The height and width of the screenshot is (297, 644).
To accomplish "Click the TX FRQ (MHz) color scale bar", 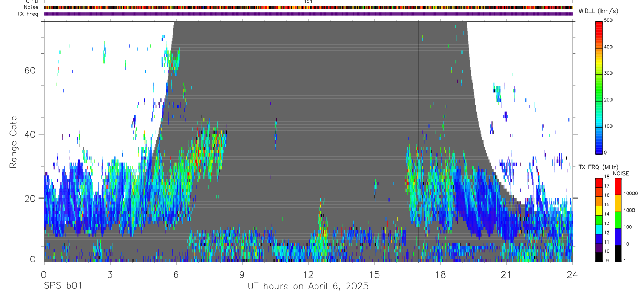I will click(599, 219).
